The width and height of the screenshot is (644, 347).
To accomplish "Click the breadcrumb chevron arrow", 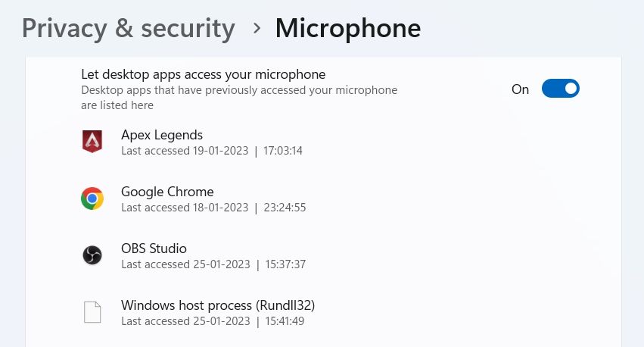I will [257, 28].
